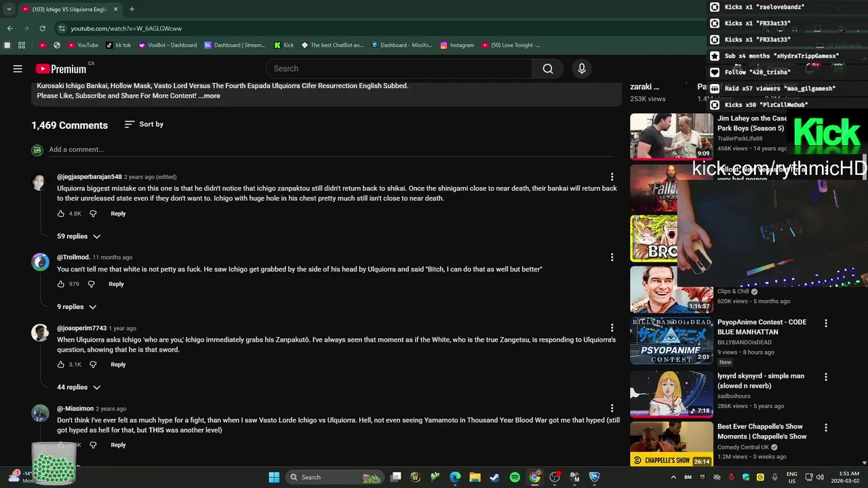Open the Love Tonight bookmark
The width and height of the screenshot is (868, 488).
pyautogui.click(x=511, y=45)
